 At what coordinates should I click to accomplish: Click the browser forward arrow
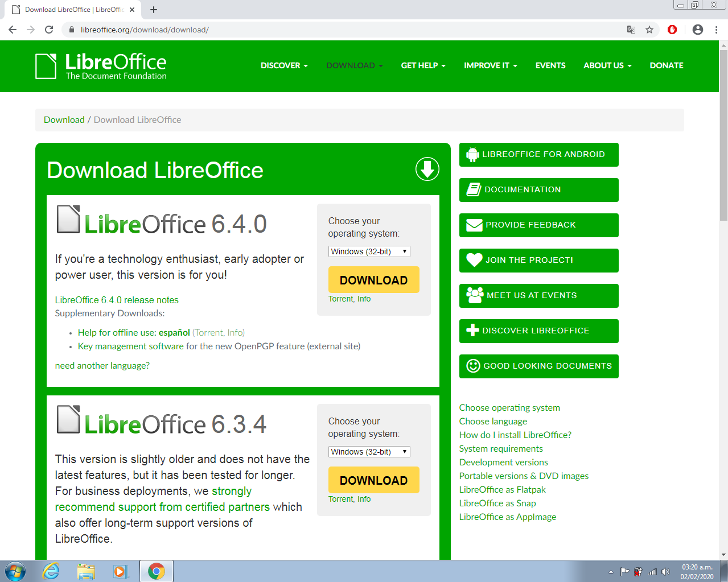pyautogui.click(x=31, y=30)
